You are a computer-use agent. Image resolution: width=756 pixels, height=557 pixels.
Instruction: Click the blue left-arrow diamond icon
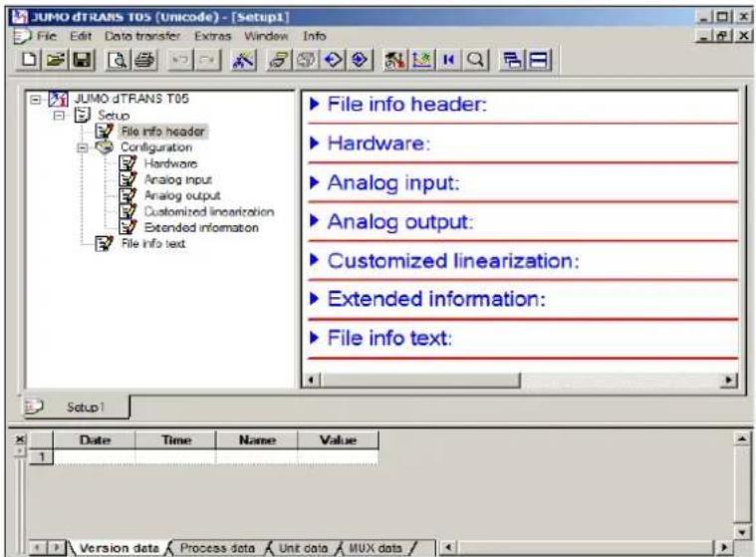[333, 60]
